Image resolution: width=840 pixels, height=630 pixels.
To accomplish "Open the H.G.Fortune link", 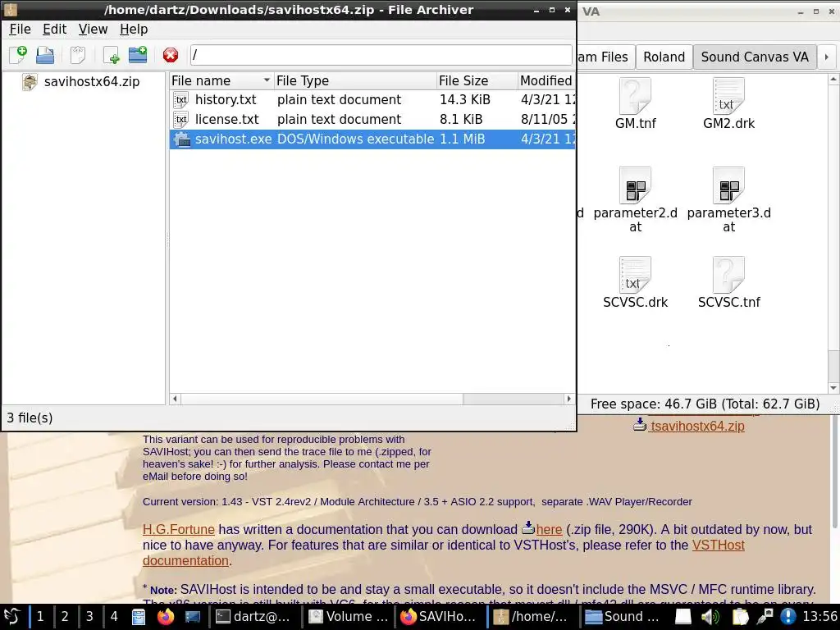I will pos(178,529).
